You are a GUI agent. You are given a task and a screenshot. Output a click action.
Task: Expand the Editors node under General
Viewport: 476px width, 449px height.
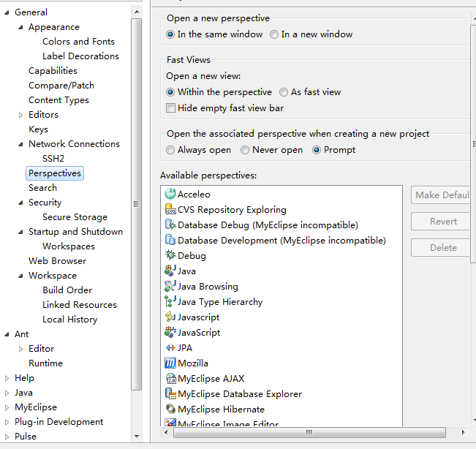[x=20, y=115]
